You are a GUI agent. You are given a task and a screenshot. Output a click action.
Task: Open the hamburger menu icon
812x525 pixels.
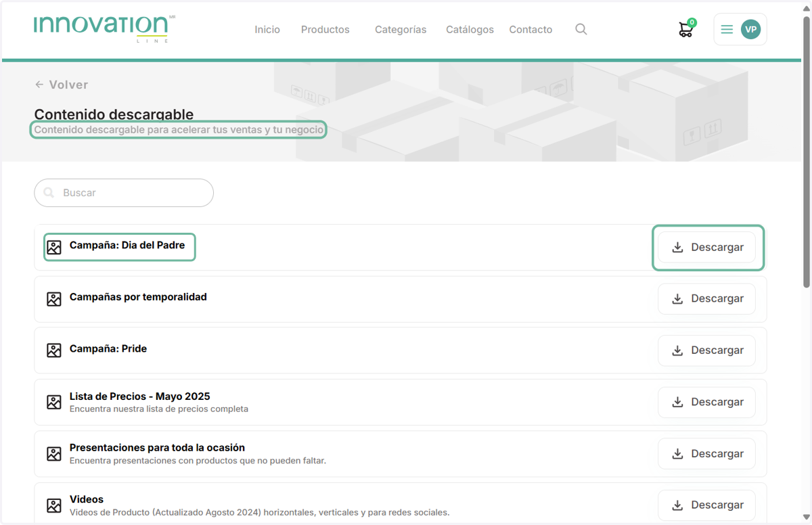(727, 30)
